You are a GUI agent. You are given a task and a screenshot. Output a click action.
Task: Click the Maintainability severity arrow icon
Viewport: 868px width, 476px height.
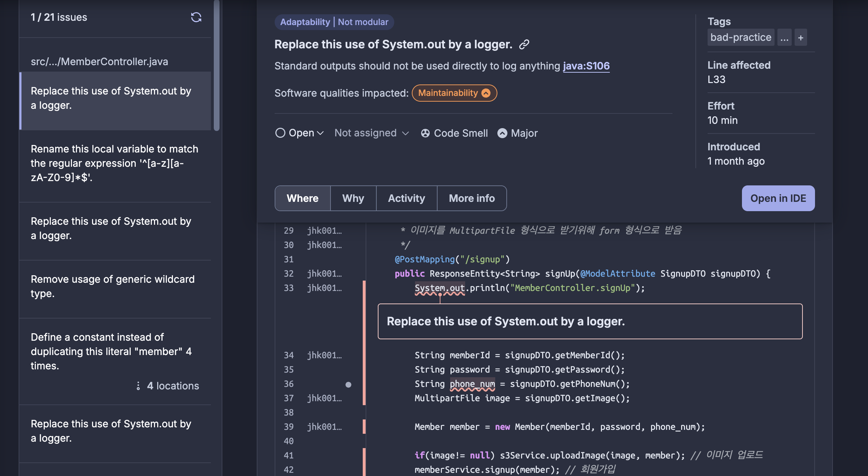point(486,93)
